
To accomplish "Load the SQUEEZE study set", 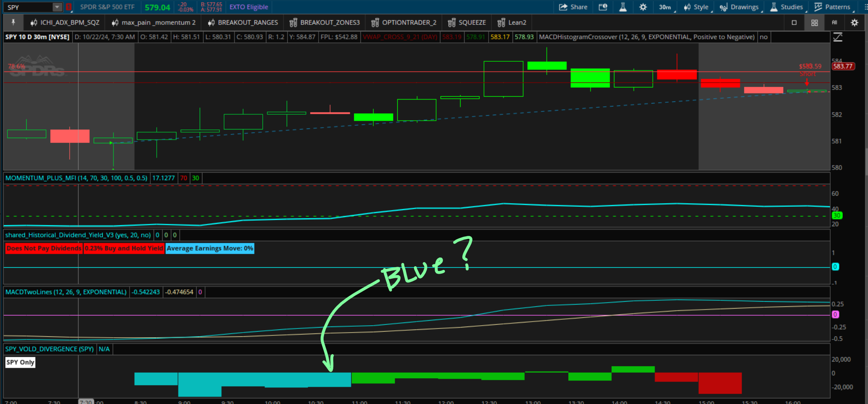I will pos(467,23).
